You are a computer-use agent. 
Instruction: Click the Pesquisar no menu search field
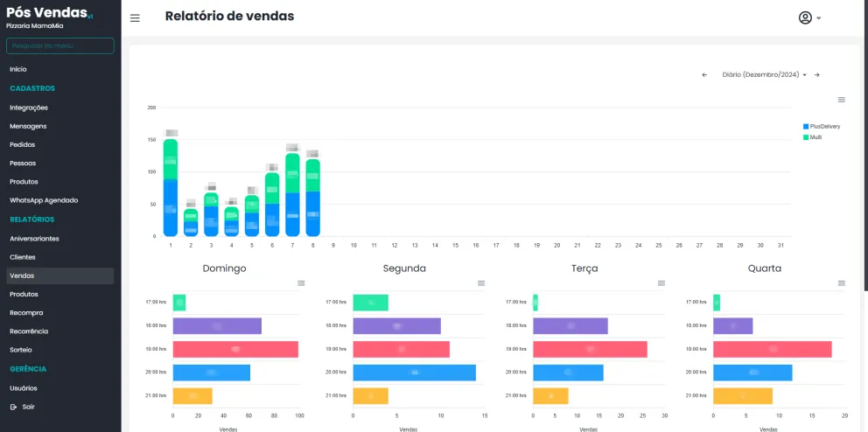[59, 45]
